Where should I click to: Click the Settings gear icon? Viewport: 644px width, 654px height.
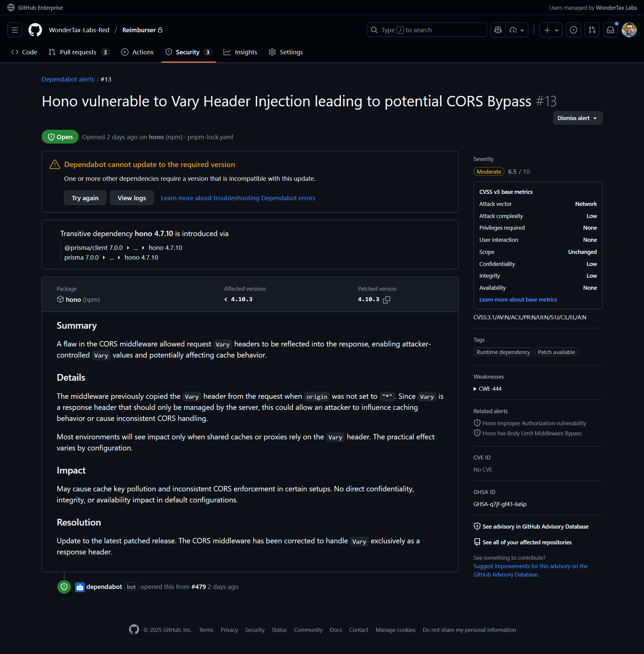point(272,52)
